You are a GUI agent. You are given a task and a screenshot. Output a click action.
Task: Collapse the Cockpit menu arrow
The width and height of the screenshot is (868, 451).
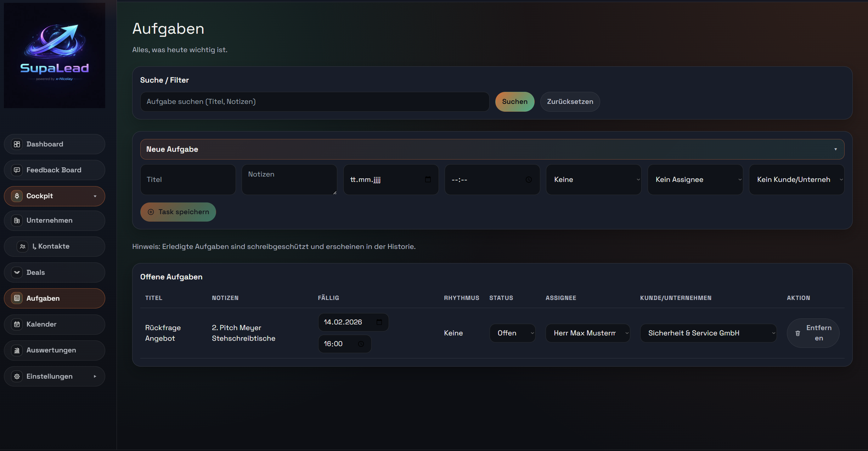(95, 196)
